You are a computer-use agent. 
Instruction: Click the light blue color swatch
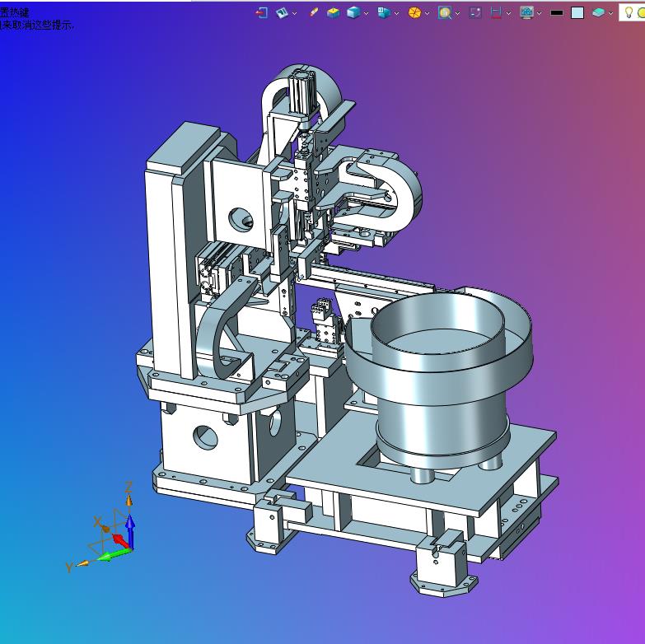(577, 13)
